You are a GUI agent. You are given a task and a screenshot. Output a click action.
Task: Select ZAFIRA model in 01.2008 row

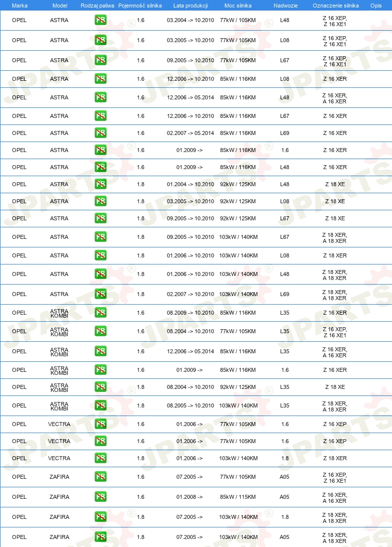59,497
